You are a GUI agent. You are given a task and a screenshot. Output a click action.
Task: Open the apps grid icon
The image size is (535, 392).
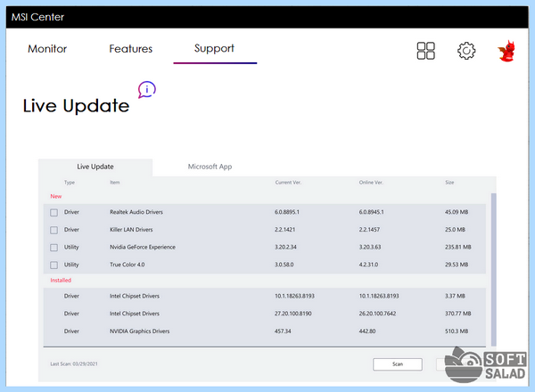426,51
